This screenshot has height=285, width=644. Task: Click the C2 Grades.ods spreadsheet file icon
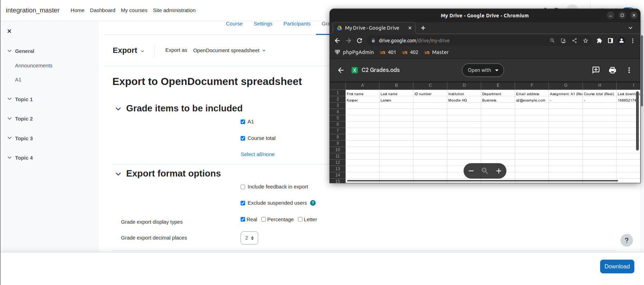[x=355, y=70]
